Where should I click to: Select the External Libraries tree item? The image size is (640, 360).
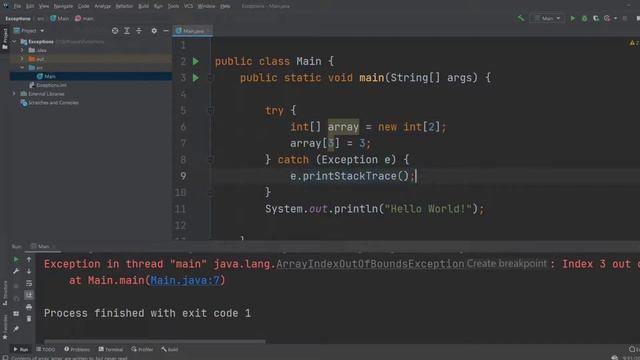point(46,94)
